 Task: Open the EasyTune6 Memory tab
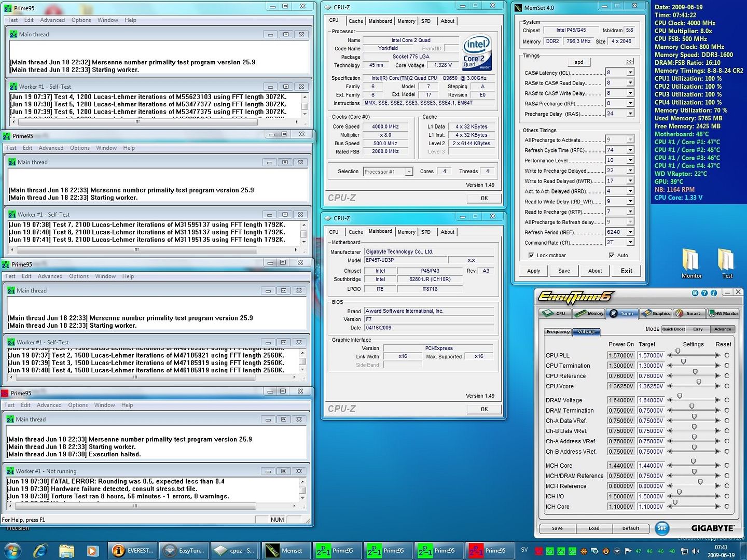[x=588, y=313]
